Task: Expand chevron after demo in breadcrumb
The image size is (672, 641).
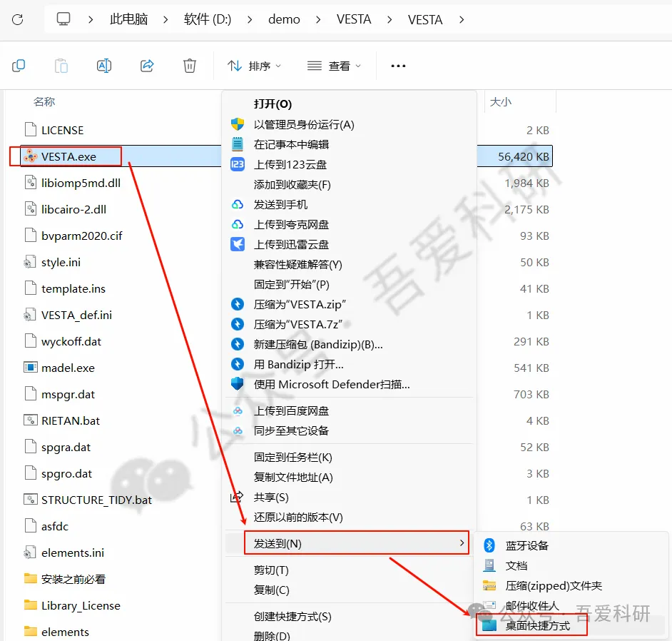Action: 318,20
